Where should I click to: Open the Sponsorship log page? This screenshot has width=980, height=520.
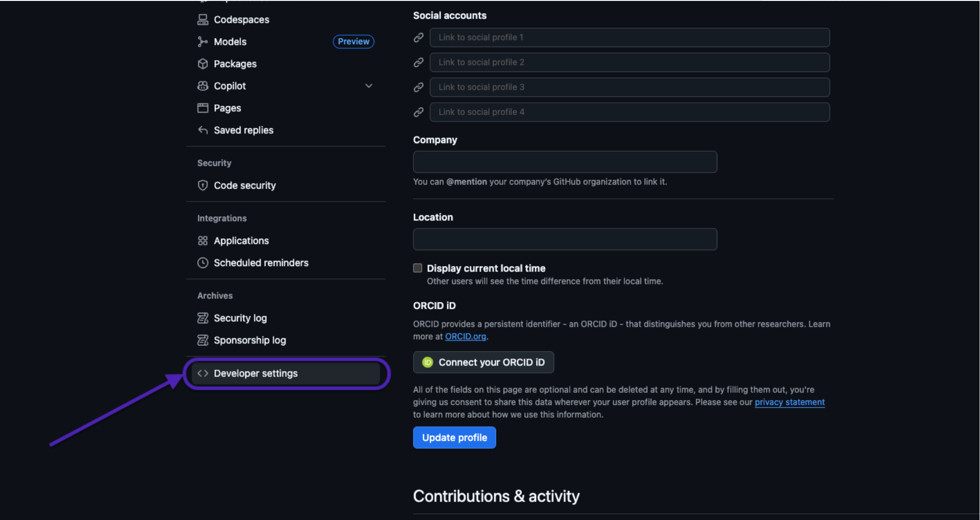click(249, 340)
